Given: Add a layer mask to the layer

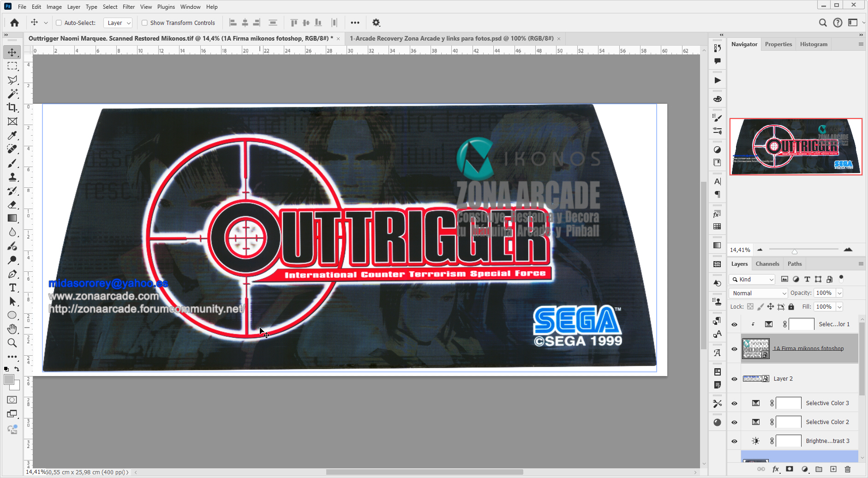Looking at the screenshot, I should click(x=790, y=469).
